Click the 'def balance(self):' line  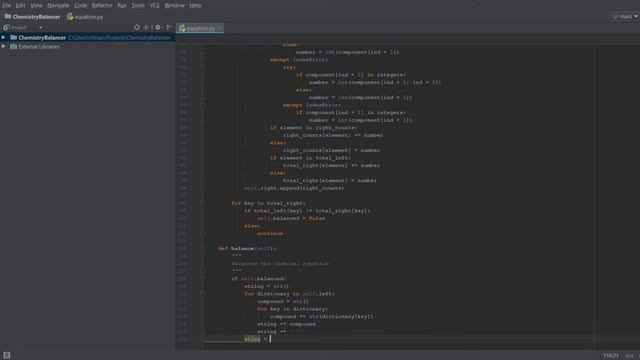tap(247, 249)
